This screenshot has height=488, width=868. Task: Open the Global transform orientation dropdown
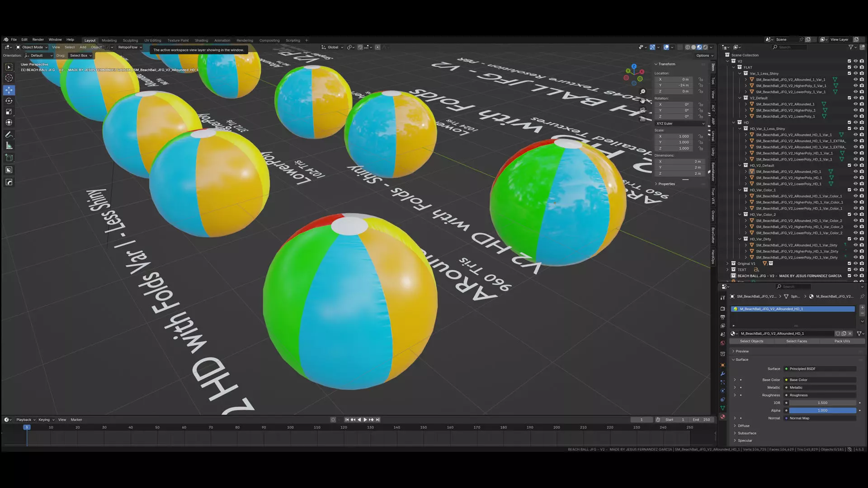pos(332,47)
